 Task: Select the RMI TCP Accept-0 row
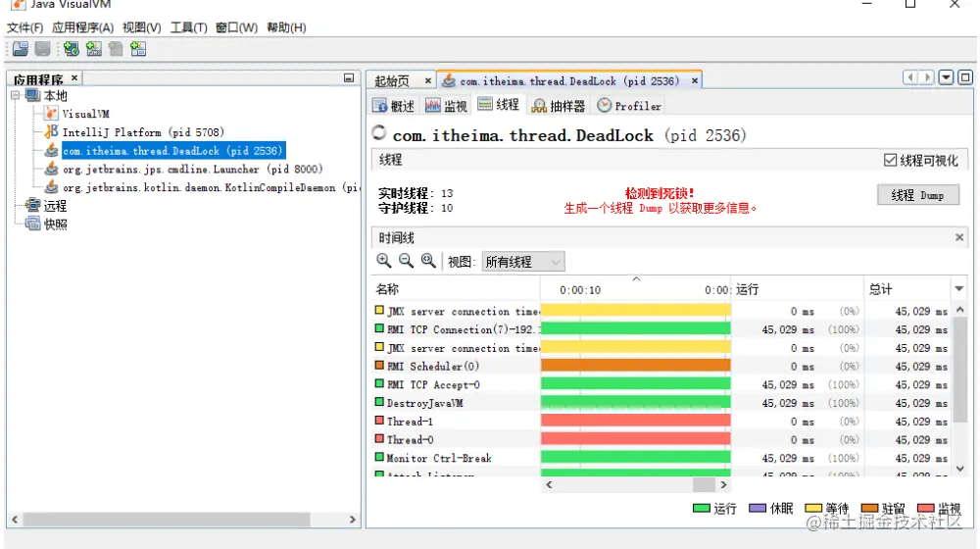[x=661, y=384]
